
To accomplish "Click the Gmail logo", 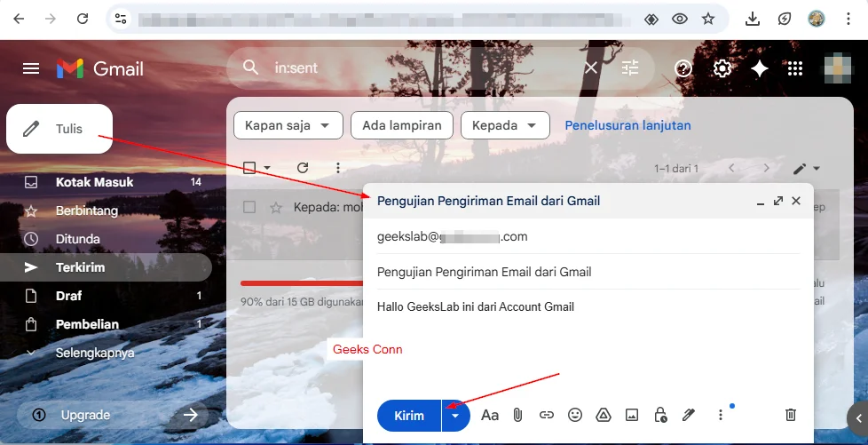I will pos(100,68).
